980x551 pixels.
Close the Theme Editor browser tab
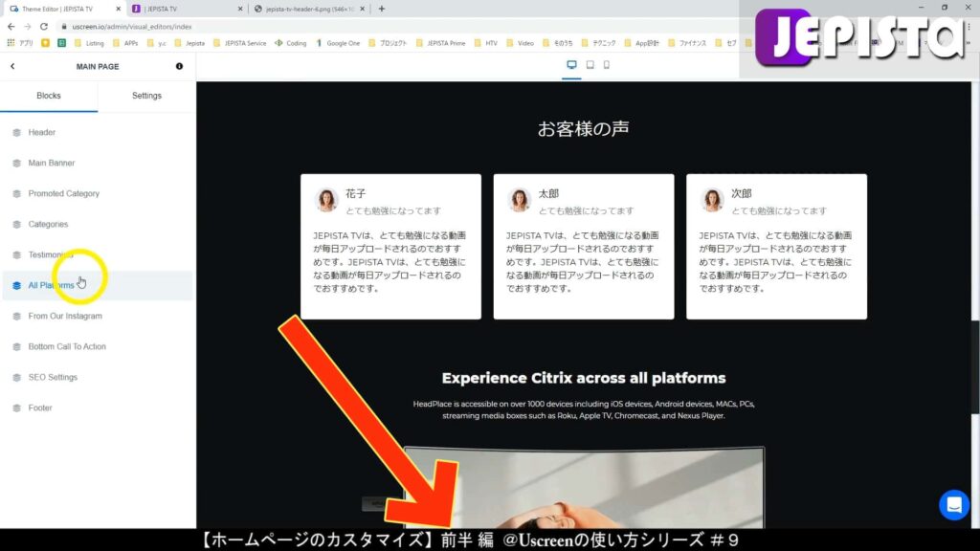[x=118, y=9]
